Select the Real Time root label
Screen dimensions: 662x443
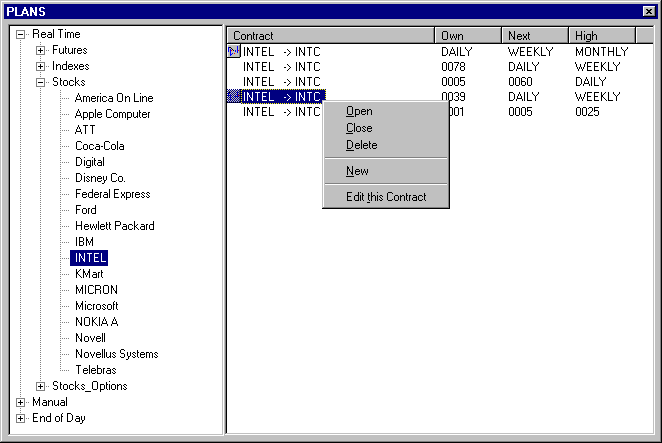tap(56, 34)
